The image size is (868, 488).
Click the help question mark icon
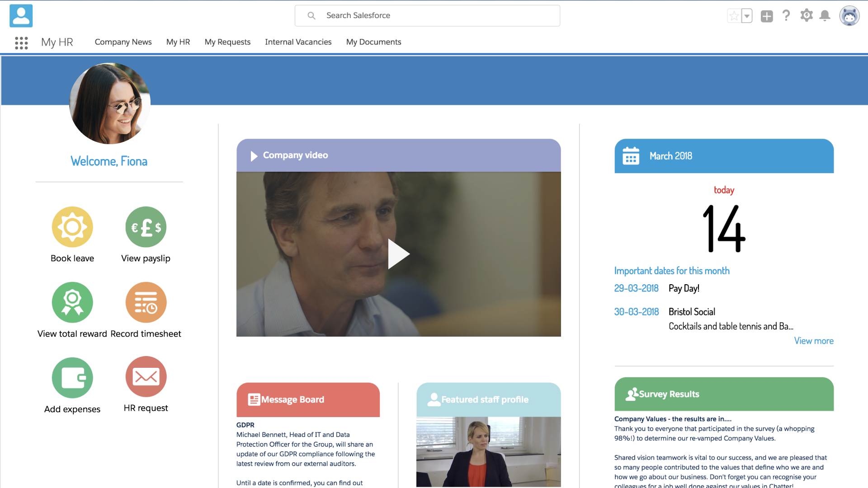pos(786,15)
